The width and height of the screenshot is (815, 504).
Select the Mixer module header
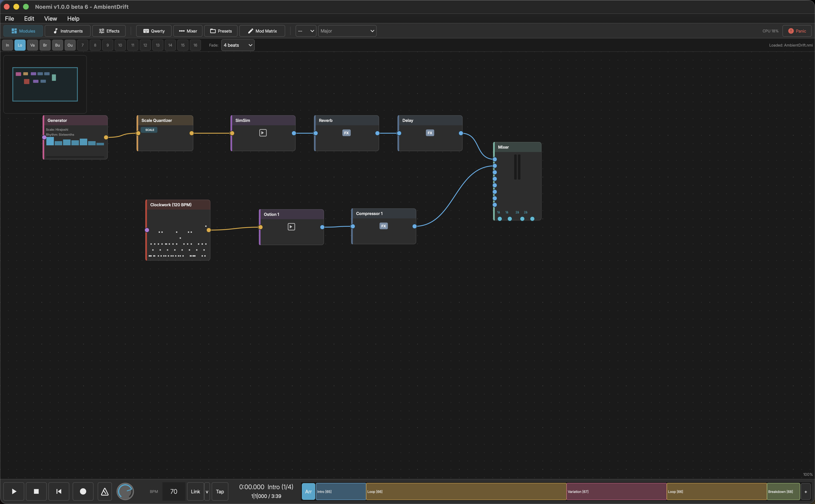(518, 147)
